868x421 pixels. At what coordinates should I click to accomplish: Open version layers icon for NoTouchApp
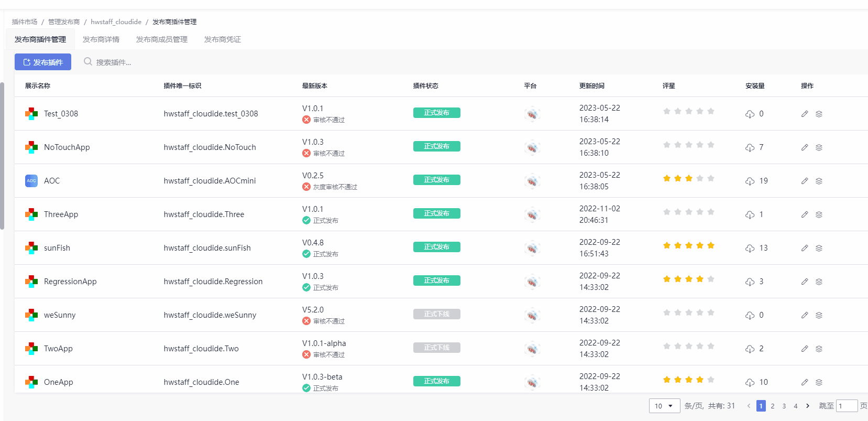point(819,147)
